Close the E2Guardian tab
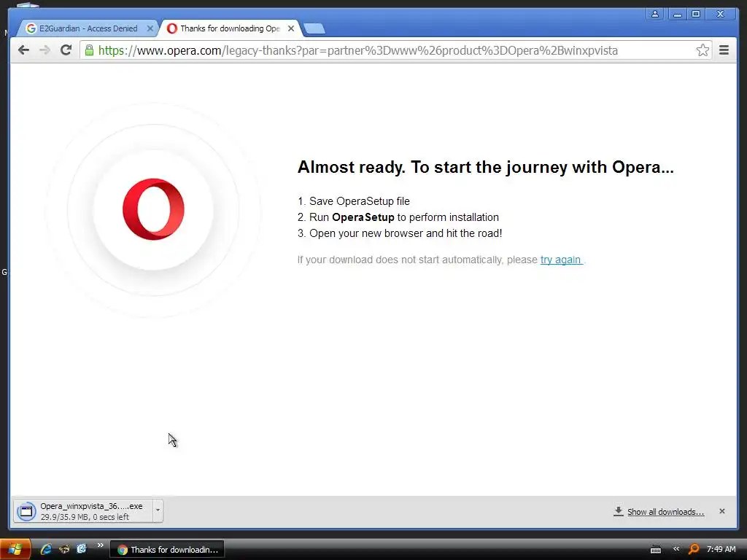 click(150, 28)
